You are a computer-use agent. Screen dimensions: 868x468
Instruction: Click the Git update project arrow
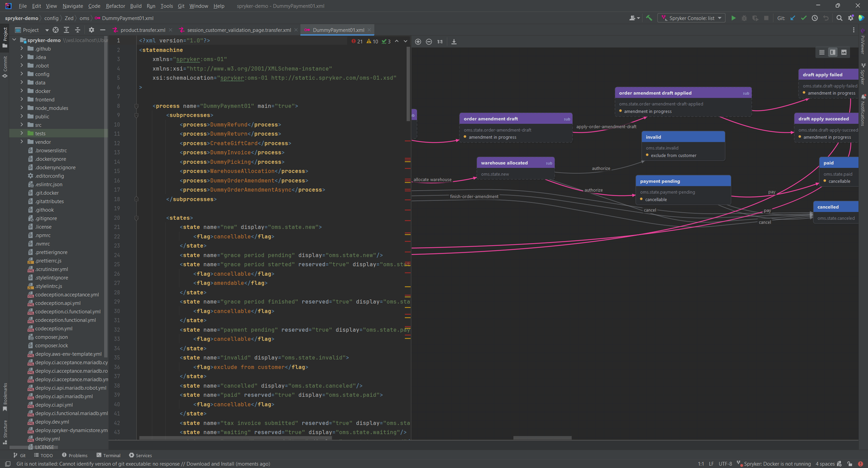(793, 18)
